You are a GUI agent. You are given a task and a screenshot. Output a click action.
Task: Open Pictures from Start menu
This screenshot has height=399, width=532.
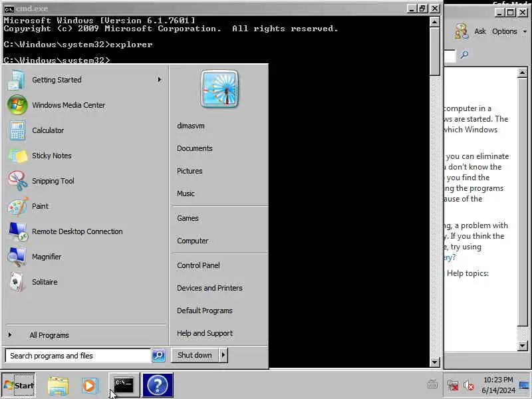tap(190, 172)
